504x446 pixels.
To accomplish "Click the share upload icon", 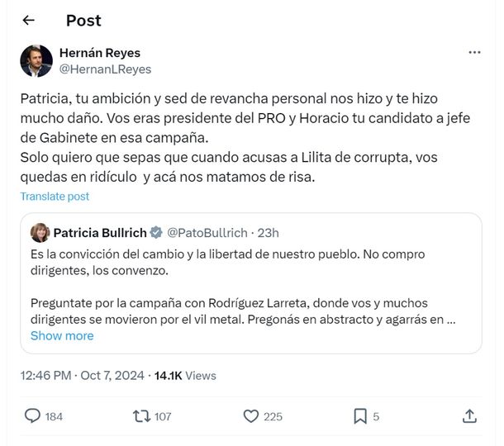I will coord(468,416).
